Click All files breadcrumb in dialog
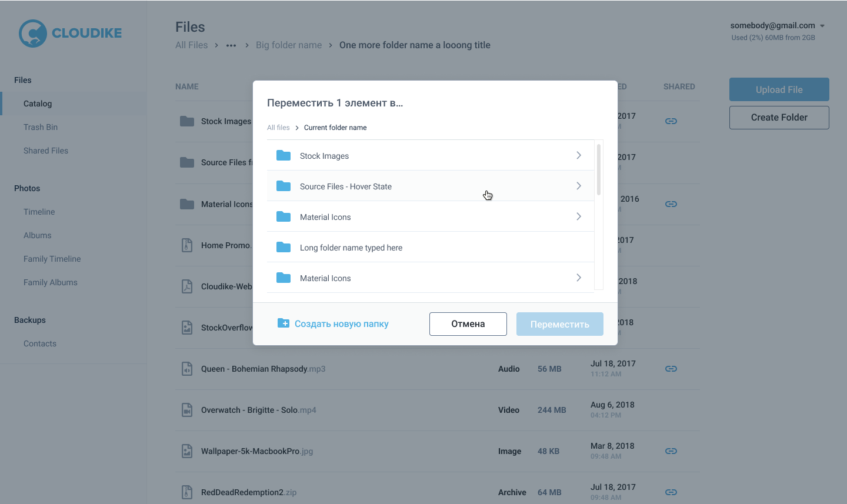This screenshot has height=504, width=847. [278, 128]
